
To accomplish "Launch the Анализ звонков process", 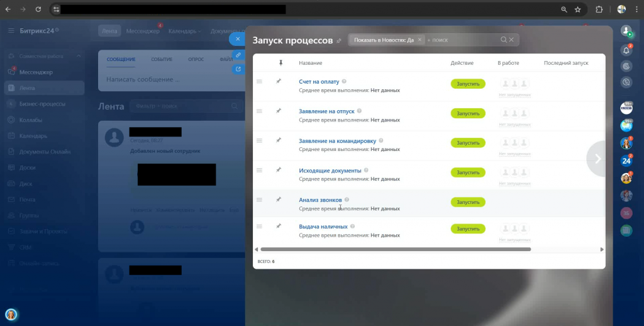I will [x=468, y=202].
